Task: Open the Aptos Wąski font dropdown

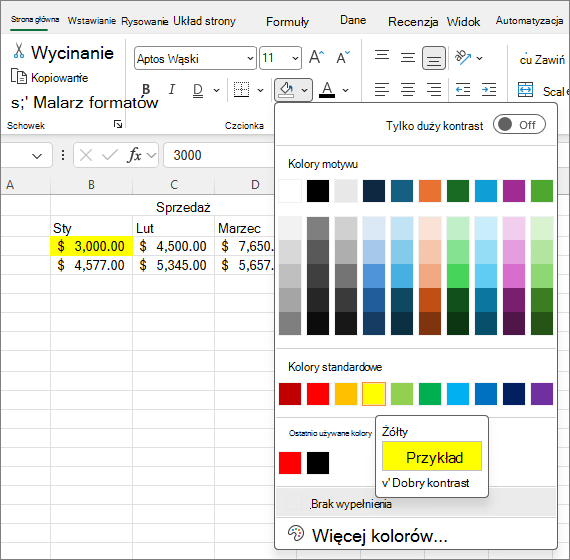Action: coord(195,58)
